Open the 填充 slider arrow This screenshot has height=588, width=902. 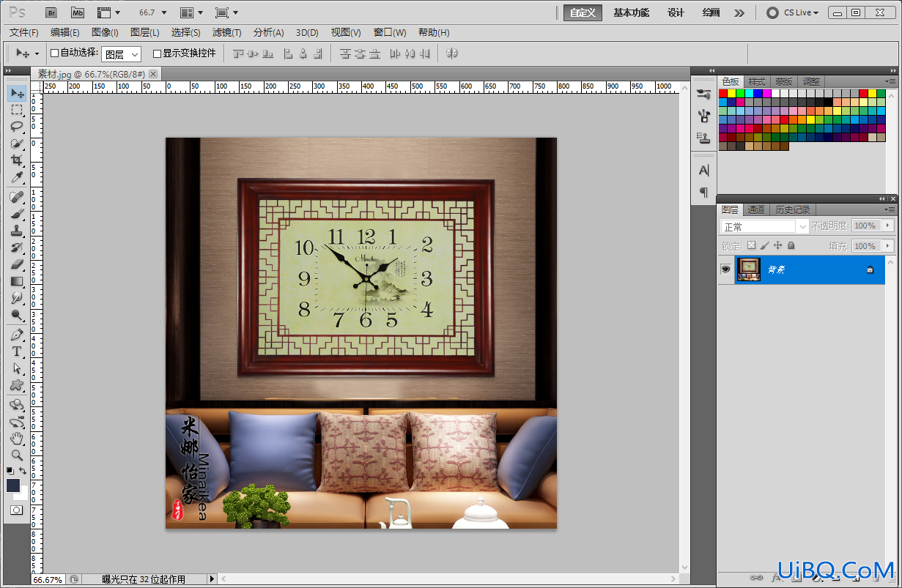click(x=888, y=246)
